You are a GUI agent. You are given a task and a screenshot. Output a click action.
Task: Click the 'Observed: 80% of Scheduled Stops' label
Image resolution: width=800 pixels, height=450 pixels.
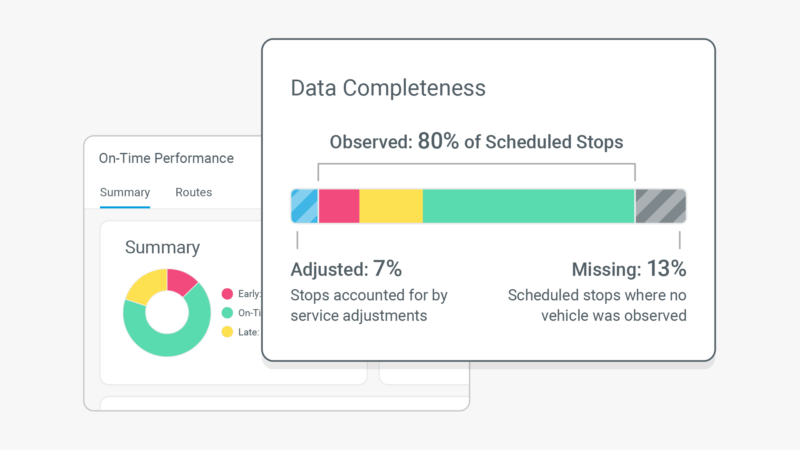click(477, 142)
